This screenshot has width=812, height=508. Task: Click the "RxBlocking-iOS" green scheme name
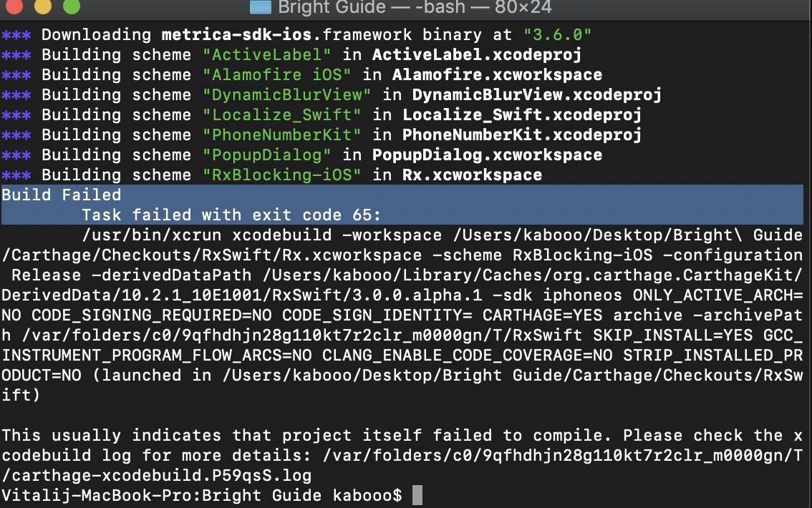click(281, 175)
